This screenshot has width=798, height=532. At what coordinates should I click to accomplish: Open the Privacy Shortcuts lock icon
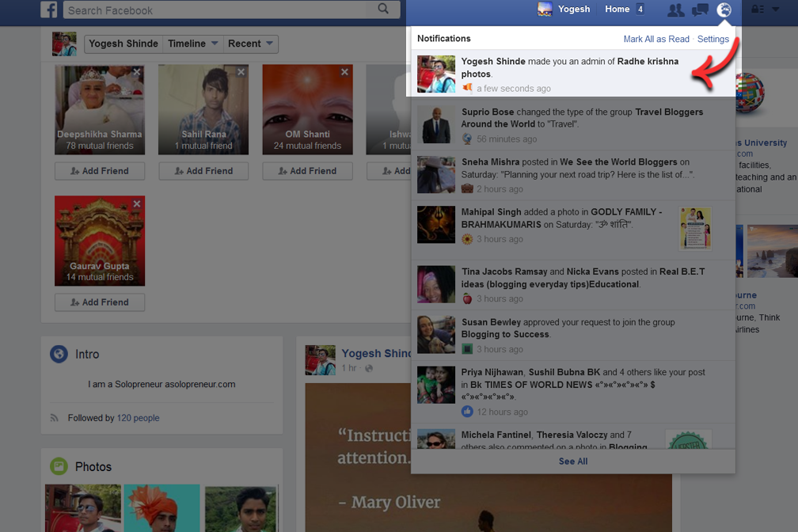coord(758,9)
